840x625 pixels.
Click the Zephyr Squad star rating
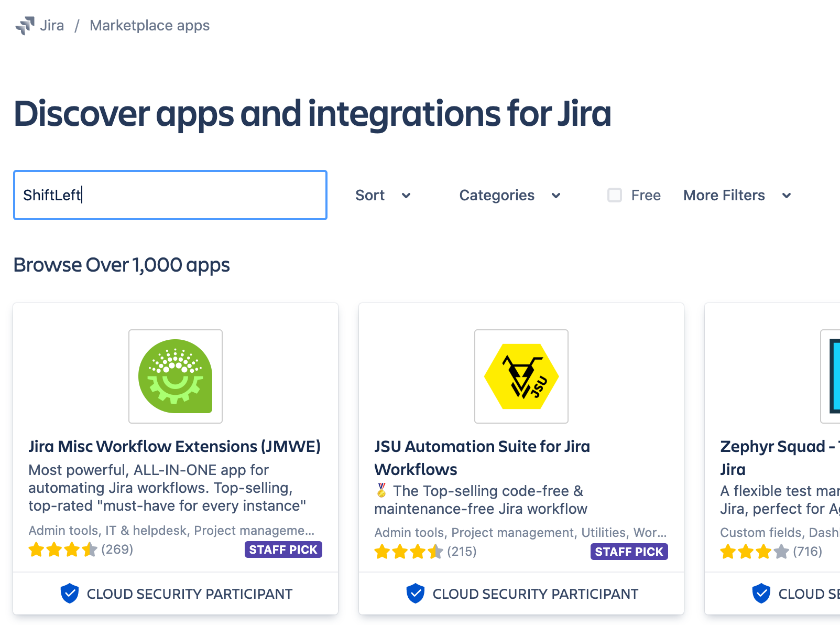coord(755,552)
